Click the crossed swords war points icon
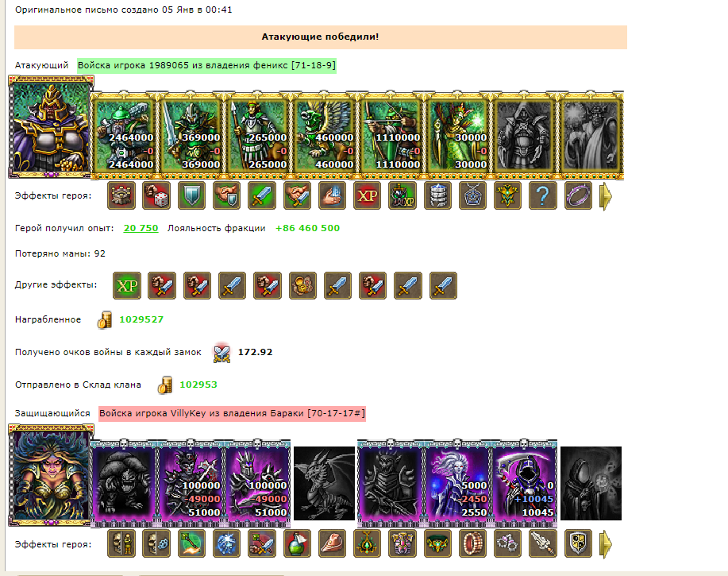Image resolution: width=728 pixels, height=576 pixels. 221,353
